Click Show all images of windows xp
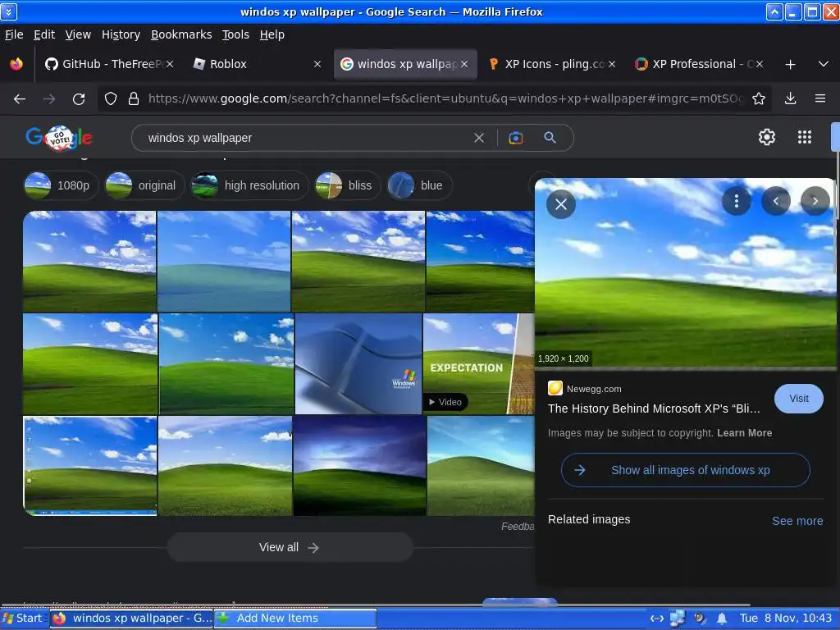This screenshot has height=630, width=840. [x=685, y=470]
